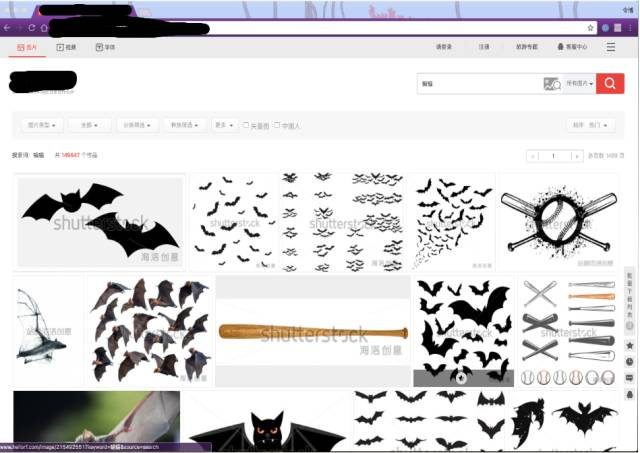Expand the 图片类型 filter dropdown
Viewport: 640px width, 453px height.
pyautogui.click(x=43, y=125)
